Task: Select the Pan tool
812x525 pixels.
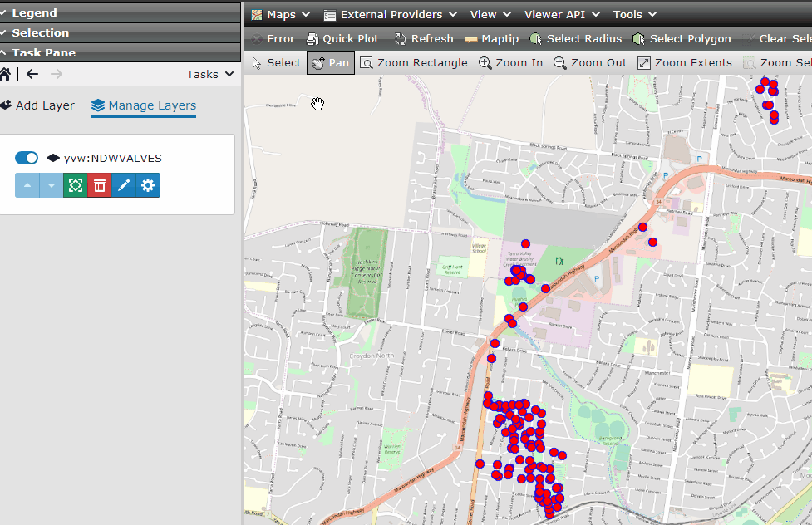Action: [x=330, y=61]
